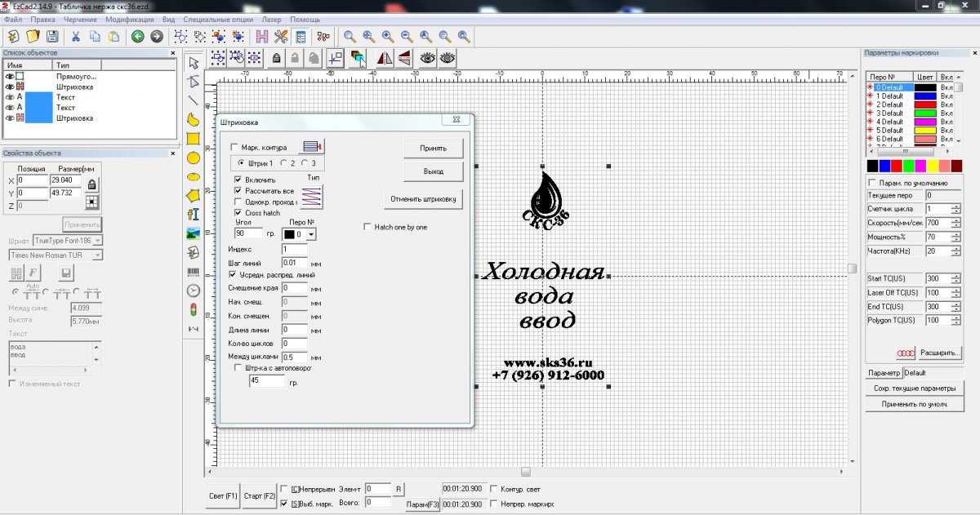This screenshot has width=980, height=515.
Task: Open the Перо № dropdown in hatch dialog
Action: [x=310, y=234]
